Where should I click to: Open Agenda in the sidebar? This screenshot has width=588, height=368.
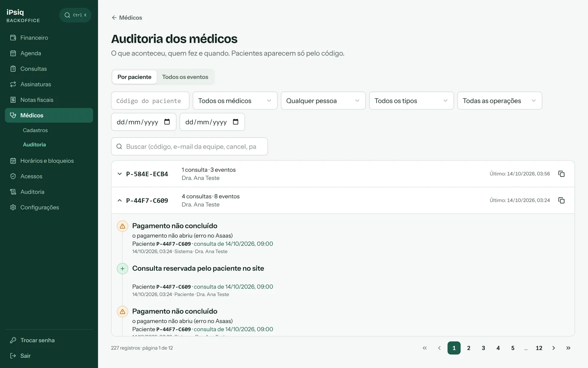[49, 53]
